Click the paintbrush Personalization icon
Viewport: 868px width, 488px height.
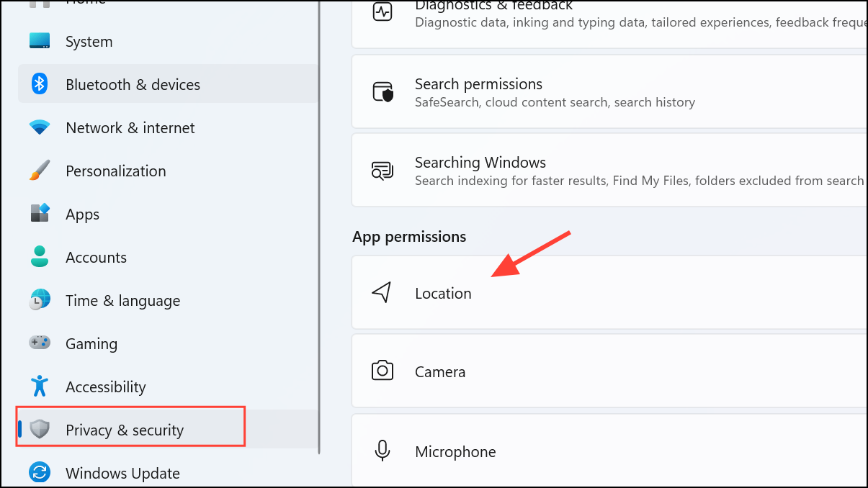[40, 171]
